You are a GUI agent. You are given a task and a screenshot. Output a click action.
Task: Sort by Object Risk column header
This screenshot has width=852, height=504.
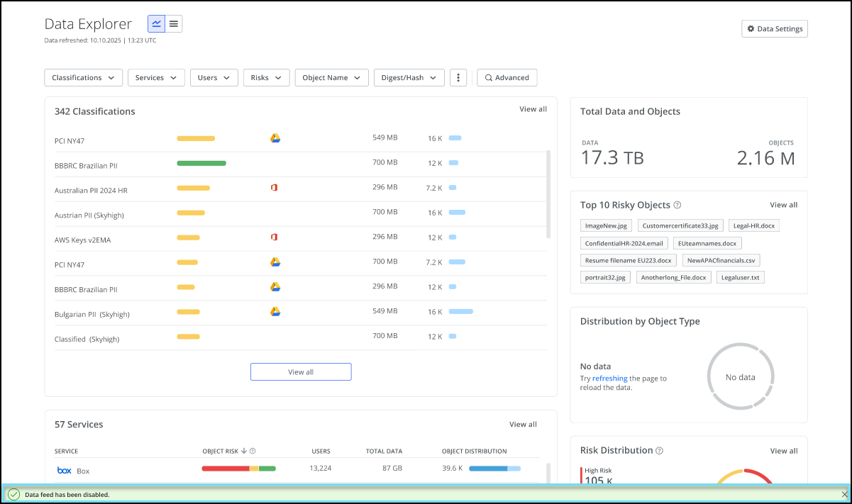pos(221,451)
